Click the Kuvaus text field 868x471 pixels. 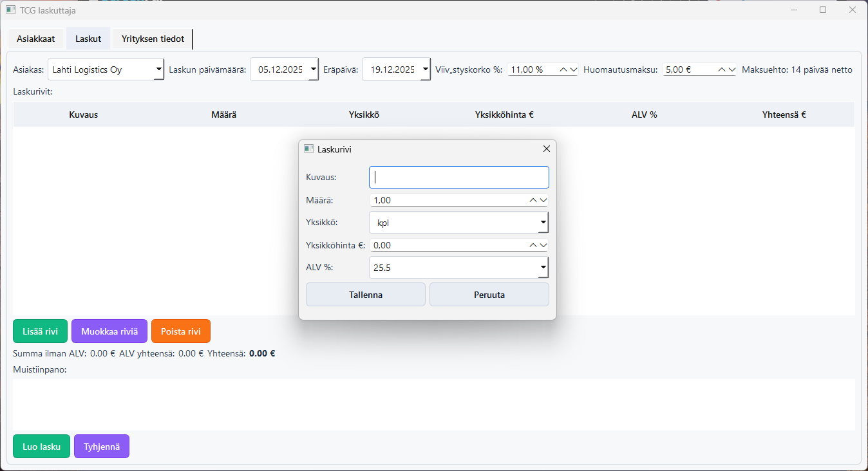(x=458, y=178)
